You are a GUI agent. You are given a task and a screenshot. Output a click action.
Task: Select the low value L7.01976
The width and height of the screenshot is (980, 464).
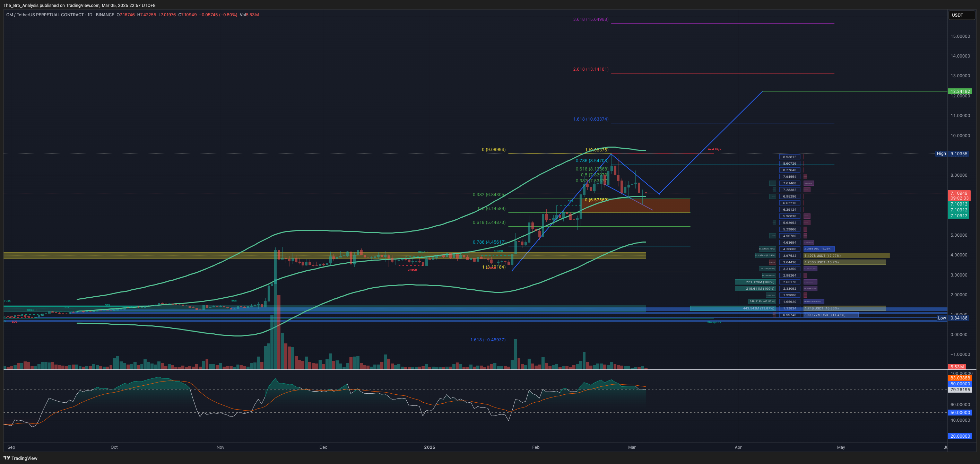tap(167, 15)
